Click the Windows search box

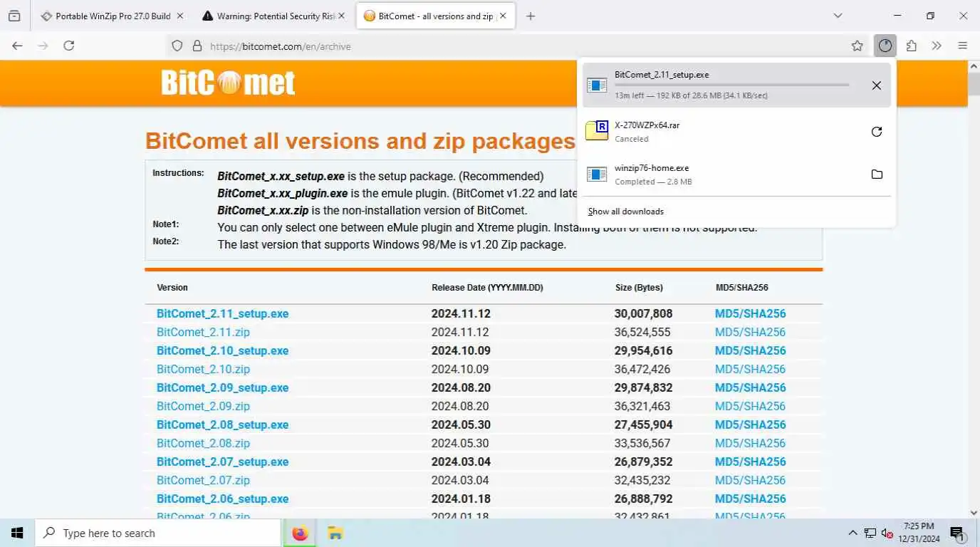(157, 533)
